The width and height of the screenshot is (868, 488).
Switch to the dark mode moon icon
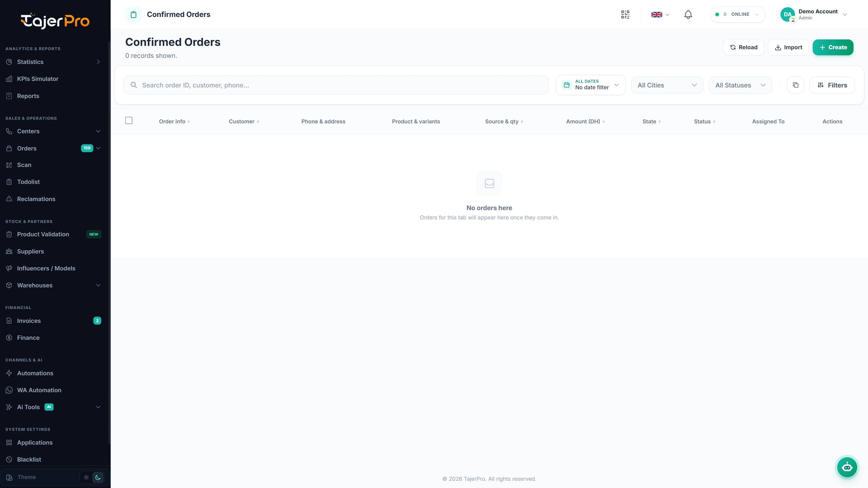(x=98, y=477)
